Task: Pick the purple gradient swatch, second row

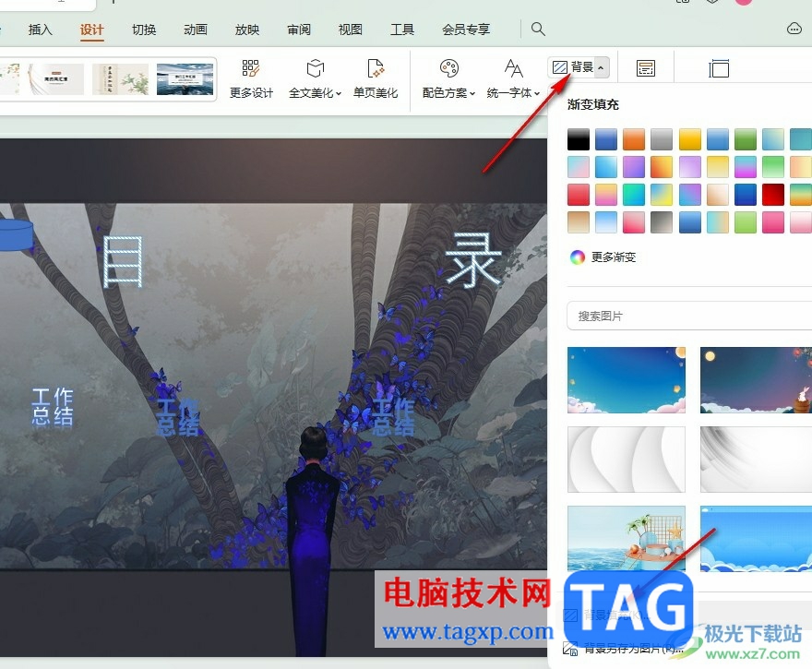Action: tap(634, 167)
